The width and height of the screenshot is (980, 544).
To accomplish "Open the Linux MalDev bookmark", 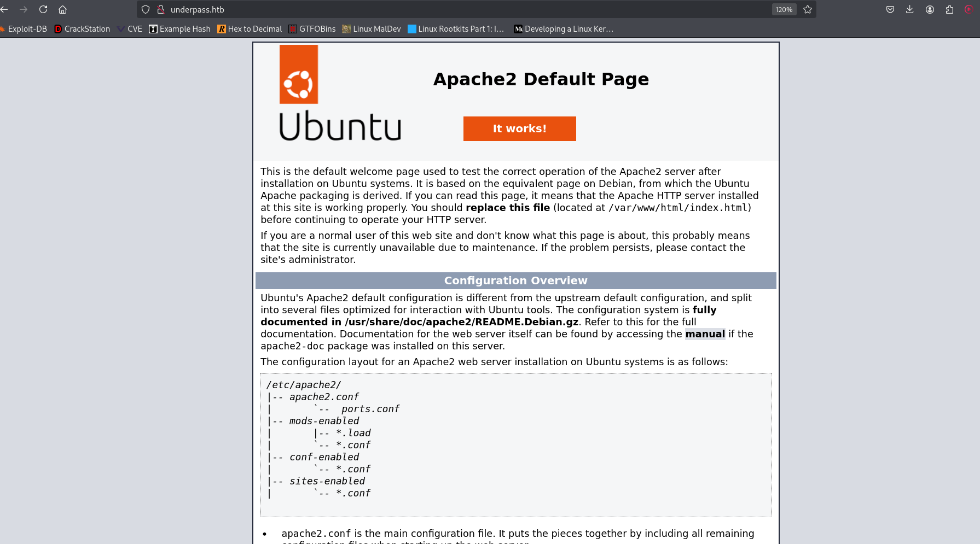I will coord(372,29).
